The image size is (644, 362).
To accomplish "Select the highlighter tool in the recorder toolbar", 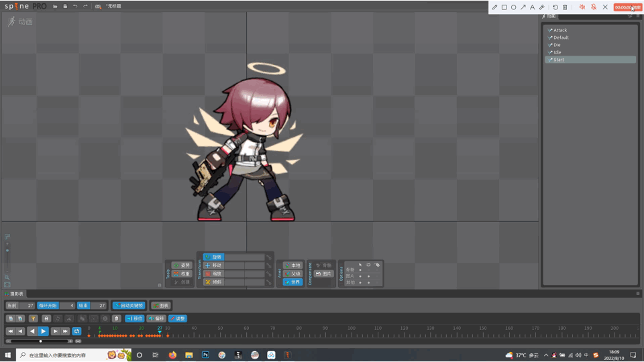I will pyautogui.click(x=542, y=7).
